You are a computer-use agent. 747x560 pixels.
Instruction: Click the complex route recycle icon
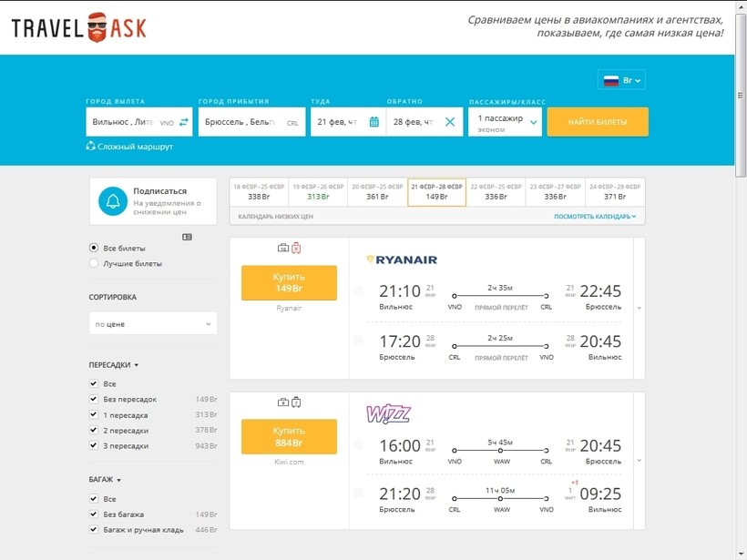click(90, 146)
